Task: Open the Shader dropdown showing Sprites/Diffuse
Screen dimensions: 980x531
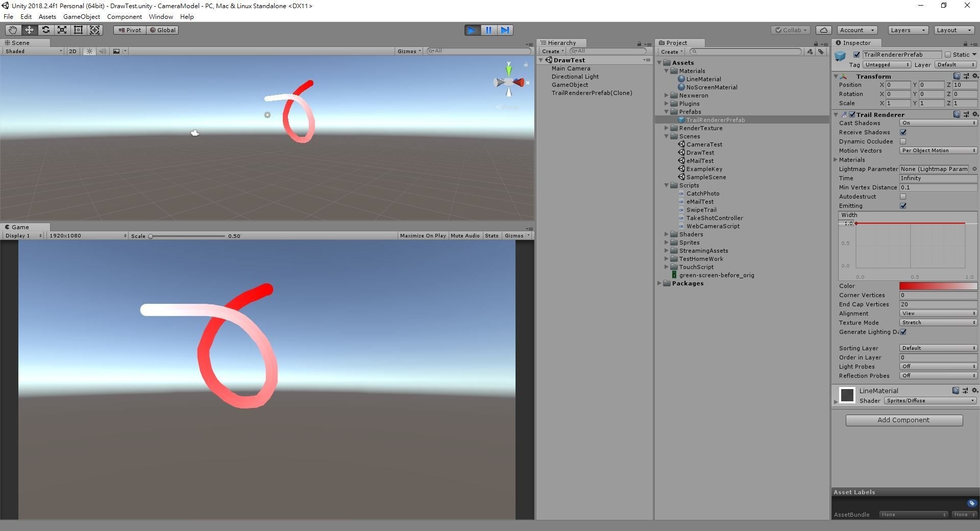Action: click(930, 401)
